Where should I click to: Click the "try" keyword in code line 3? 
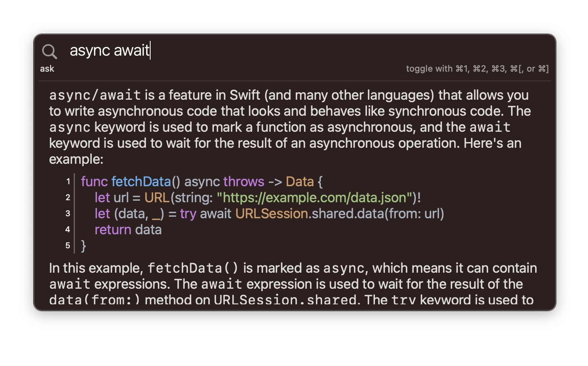188,214
